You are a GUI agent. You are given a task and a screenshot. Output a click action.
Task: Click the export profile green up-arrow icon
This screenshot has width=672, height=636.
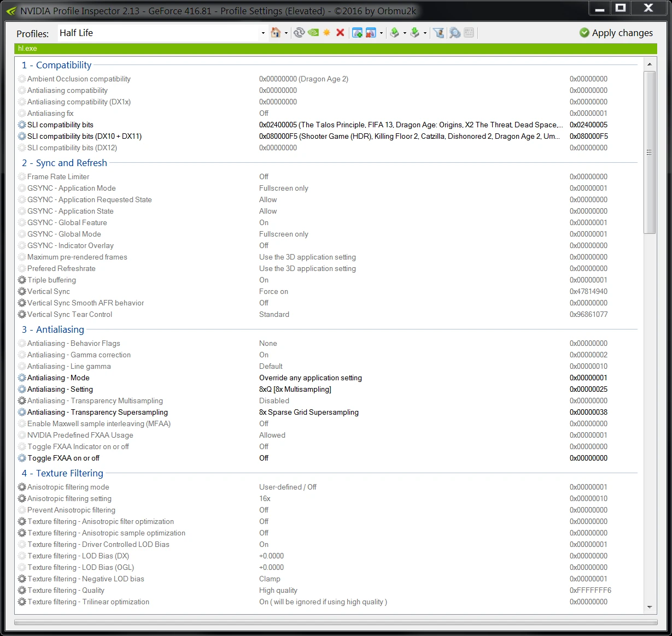click(x=394, y=33)
